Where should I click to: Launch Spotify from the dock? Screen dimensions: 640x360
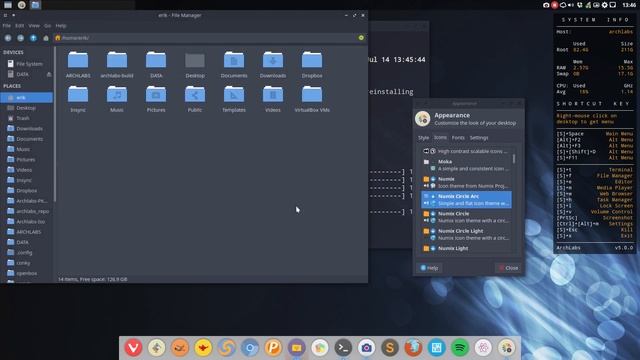tap(460, 348)
